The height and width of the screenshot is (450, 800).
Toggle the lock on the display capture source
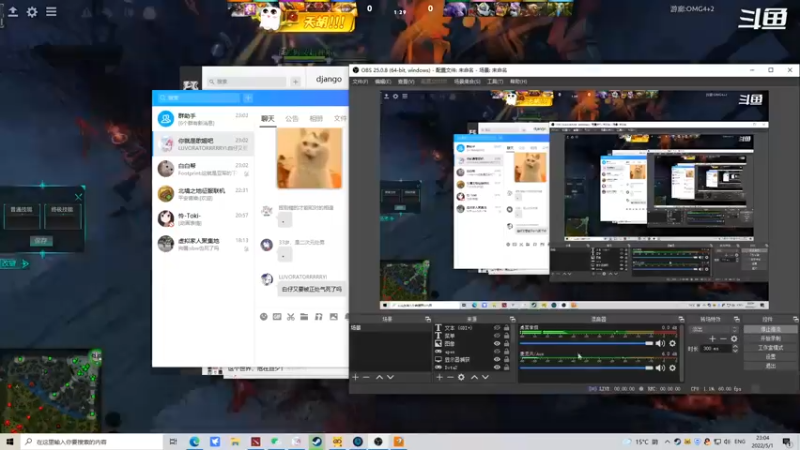click(x=507, y=359)
